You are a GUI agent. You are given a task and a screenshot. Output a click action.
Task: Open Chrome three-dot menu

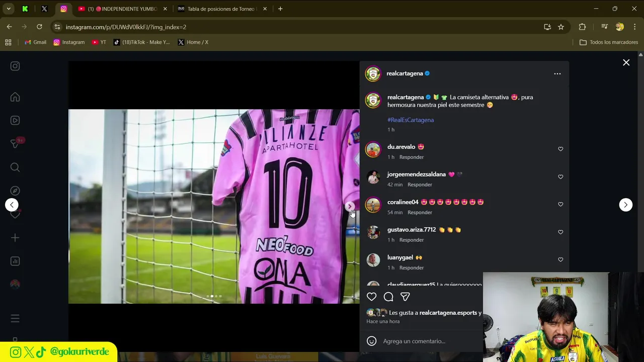click(x=634, y=27)
